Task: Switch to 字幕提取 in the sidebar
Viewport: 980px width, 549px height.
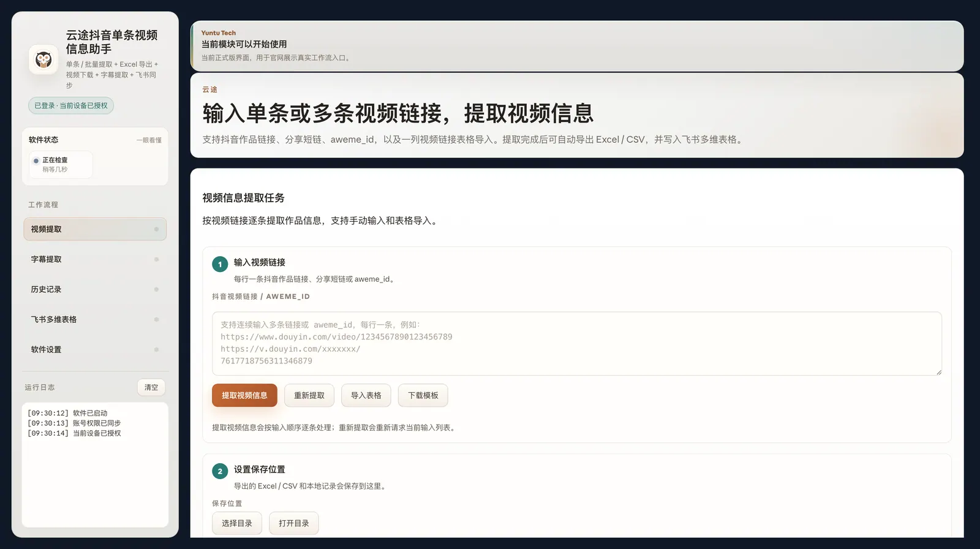Action: click(x=95, y=259)
